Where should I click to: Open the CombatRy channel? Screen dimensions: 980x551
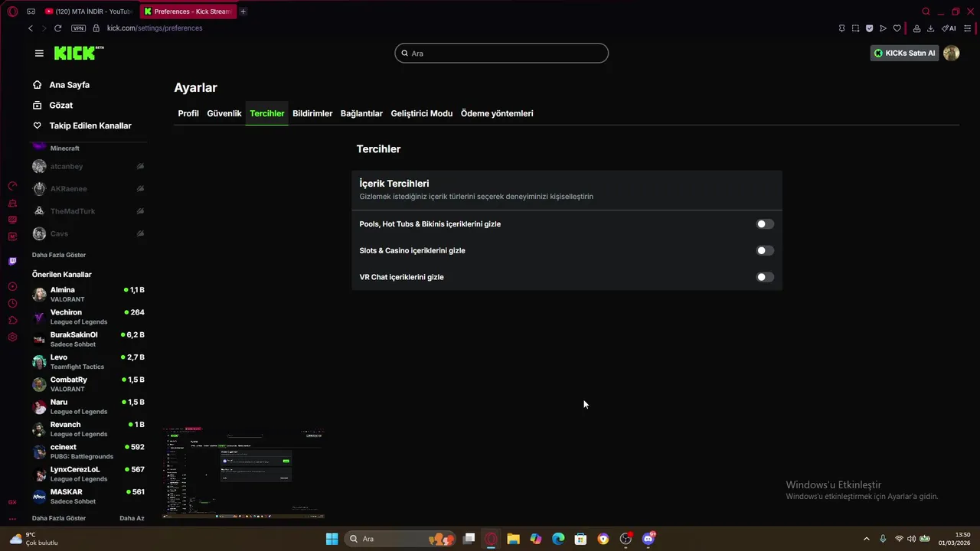point(88,384)
